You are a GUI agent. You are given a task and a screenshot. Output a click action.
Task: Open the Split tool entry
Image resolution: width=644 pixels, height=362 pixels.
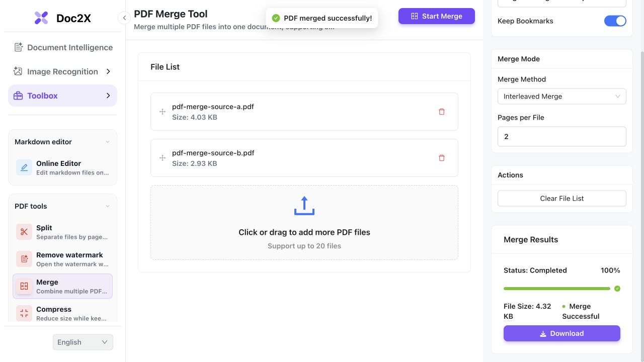click(62, 232)
